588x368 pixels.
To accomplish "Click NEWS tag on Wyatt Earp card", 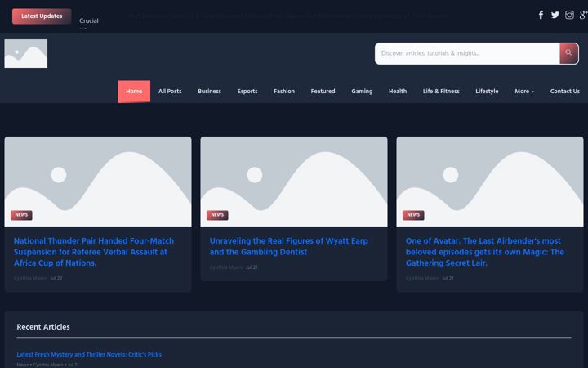I will click(217, 215).
